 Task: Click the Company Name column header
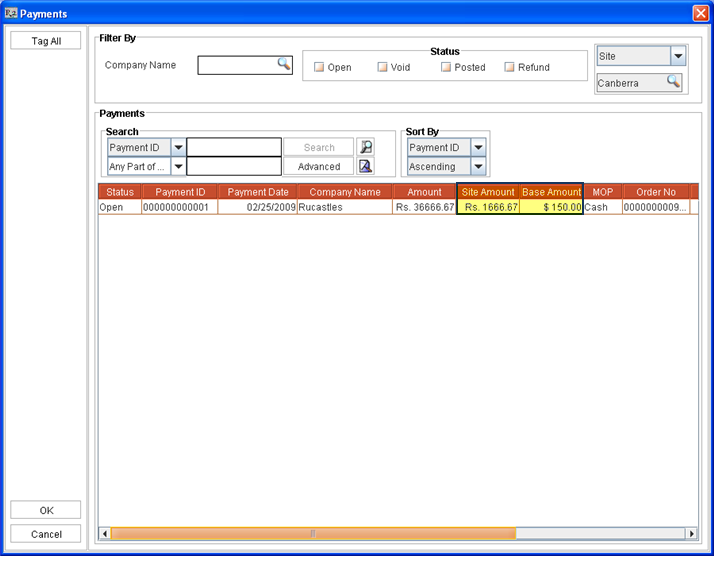click(x=345, y=192)
